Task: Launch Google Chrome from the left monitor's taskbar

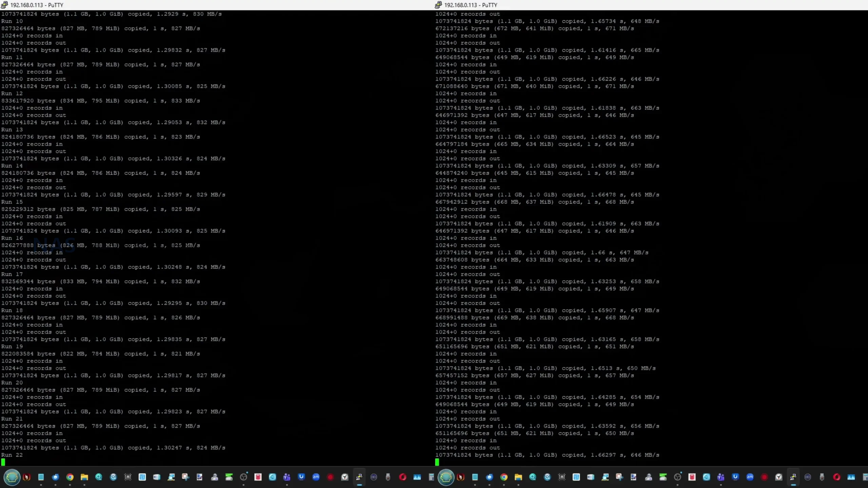Action: click(x=70, y=477)
